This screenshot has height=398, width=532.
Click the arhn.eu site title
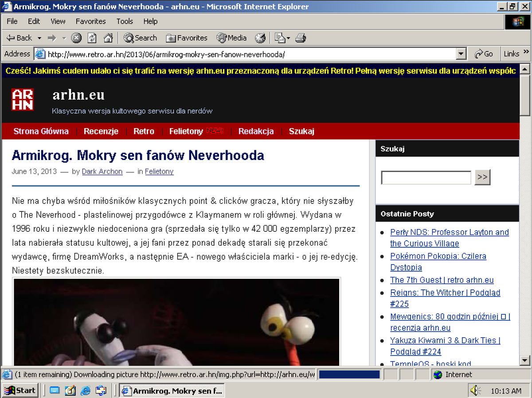tap(78, 95)
